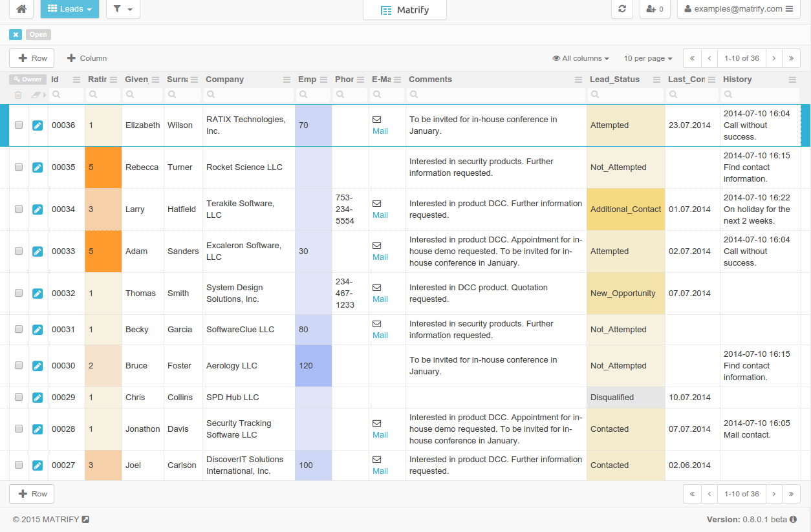Open the MATRIFY external link icon
Viewport: 811px width, 532px height.
point(85,519)
